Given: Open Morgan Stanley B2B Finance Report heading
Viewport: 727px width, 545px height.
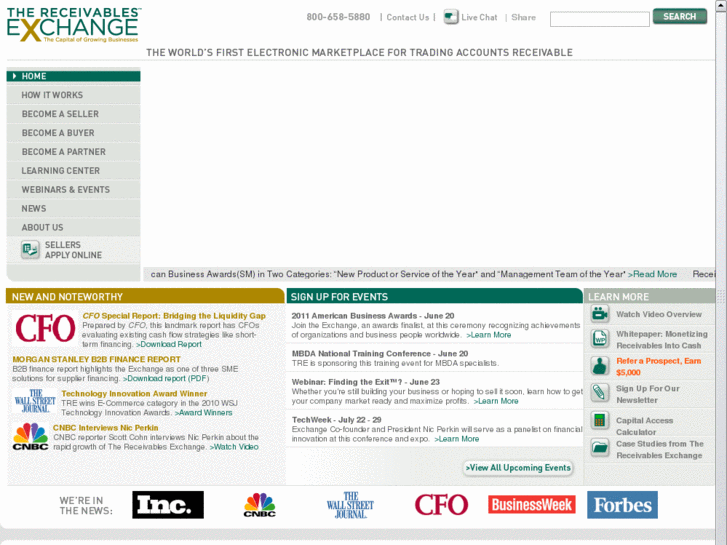Looking at the screenshot, I should pyautogui.click(x=96, y=359).
